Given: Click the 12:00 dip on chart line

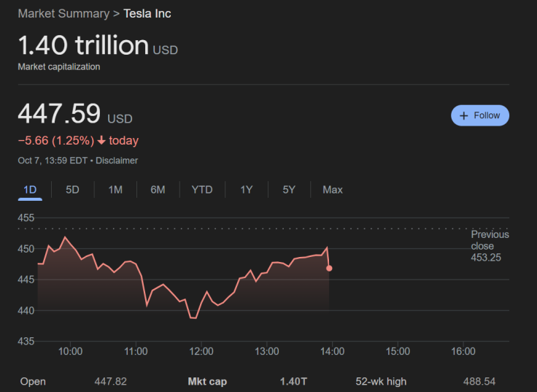Looking at the screenshot, I should tap(193, 318).
